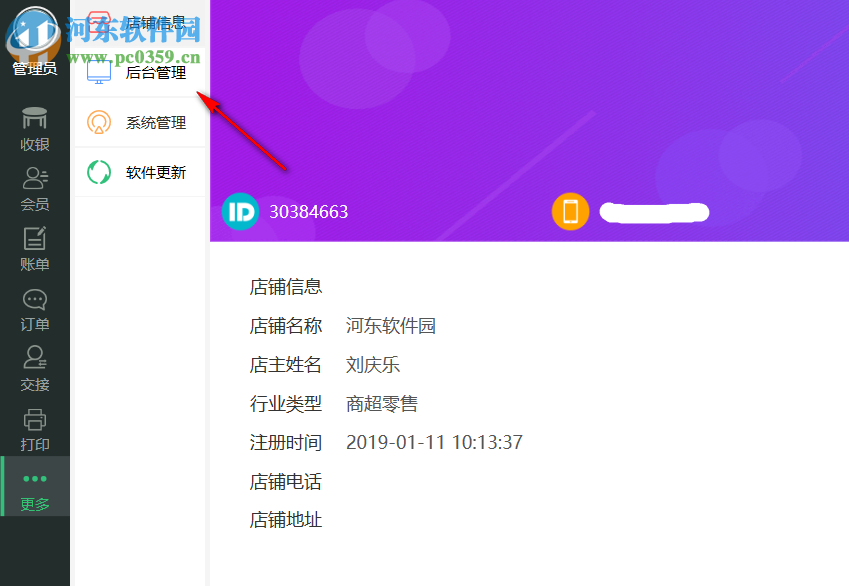Click the 店主姓名 label
Screen dimensions: 849x586
tap(285, 365)
